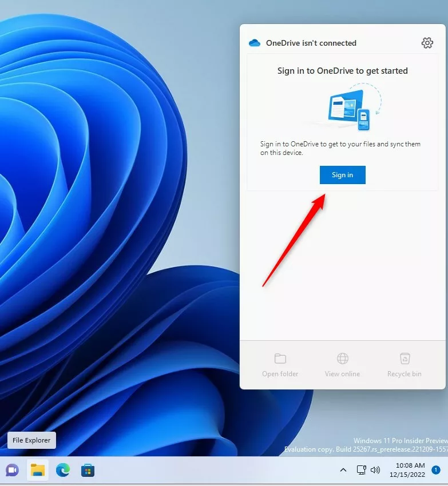Click "Sign in to OneDrive to get started" heading

343,71
